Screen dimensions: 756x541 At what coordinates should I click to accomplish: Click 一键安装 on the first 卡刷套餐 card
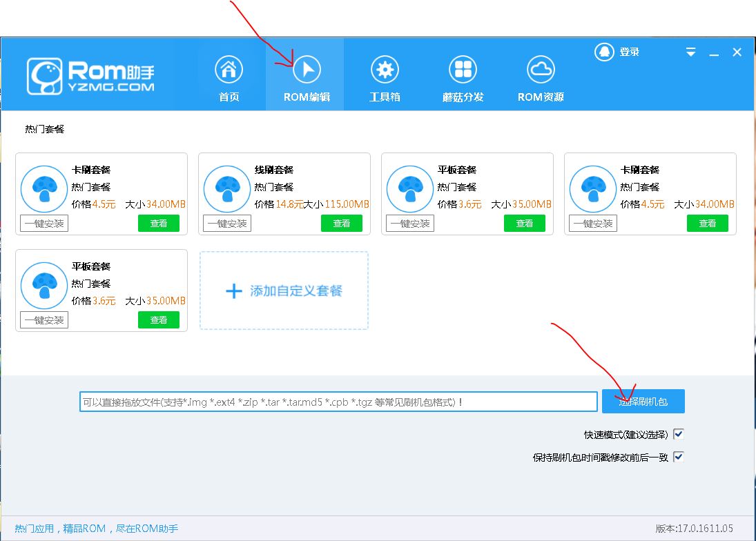coord(44,223)
